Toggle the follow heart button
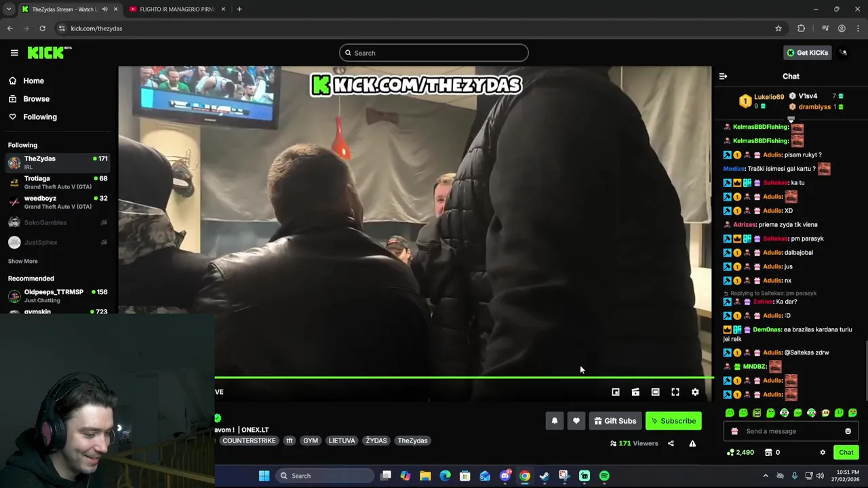Screen dimensions: 868x488 [x=576, y=421]
